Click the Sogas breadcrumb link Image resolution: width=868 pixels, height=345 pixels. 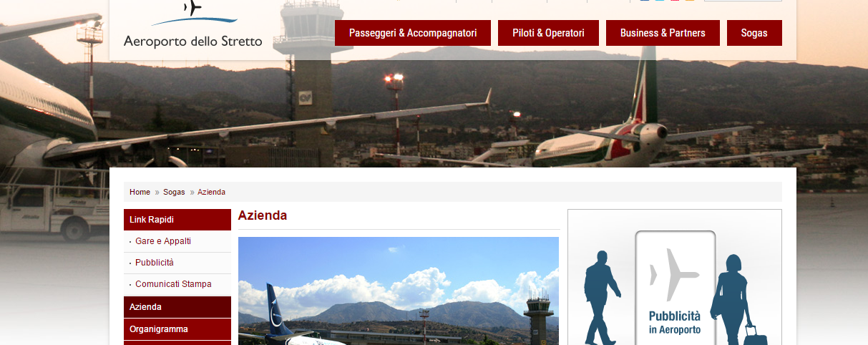pos(174,192)
